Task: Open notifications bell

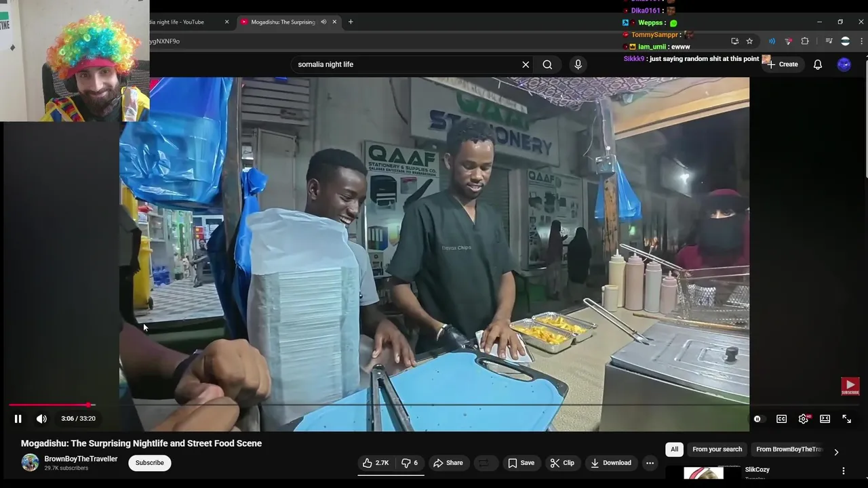Action: 818,64
